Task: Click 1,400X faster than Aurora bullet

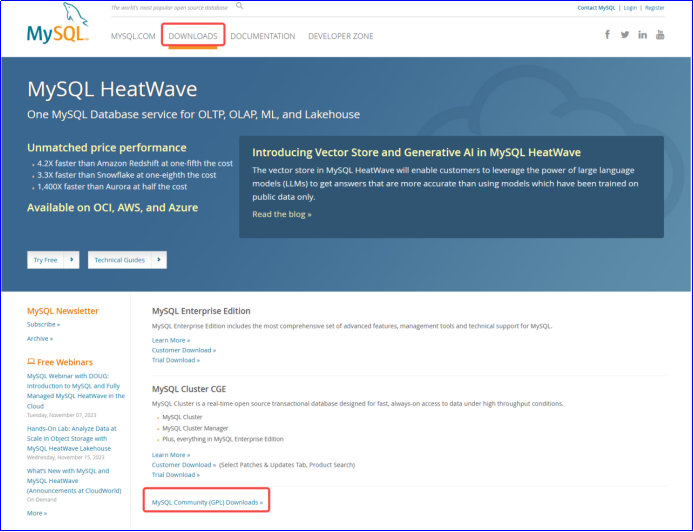Action: pyautogui.click(x=112, y=187)
